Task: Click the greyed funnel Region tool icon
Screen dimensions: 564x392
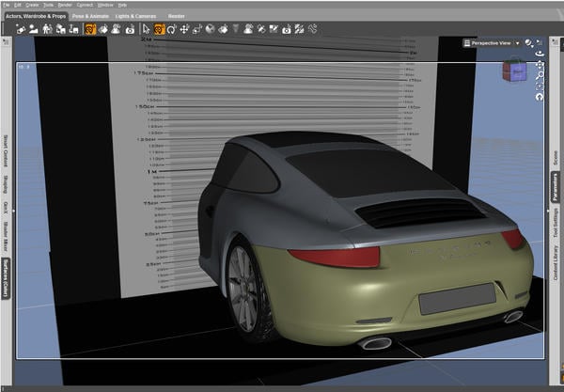Action: tap(236, 28)
